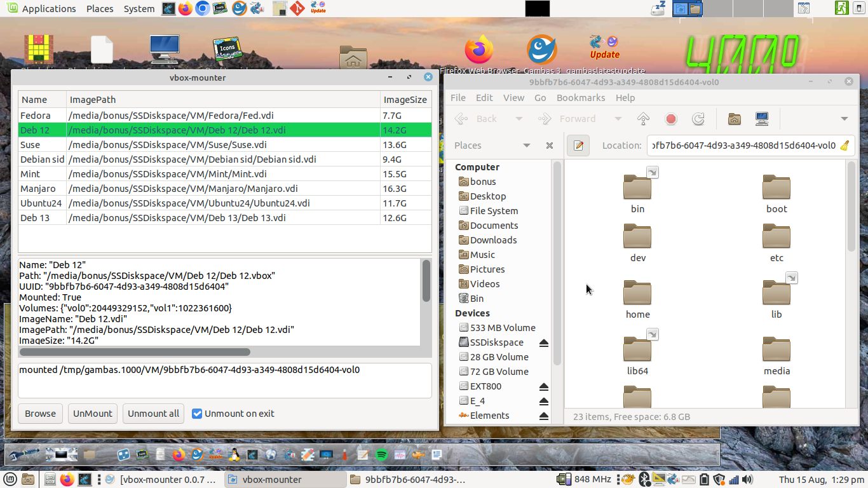Click the Up directory arrow icon
This screenshot has height=488, width=868.
tap(643, 119)
